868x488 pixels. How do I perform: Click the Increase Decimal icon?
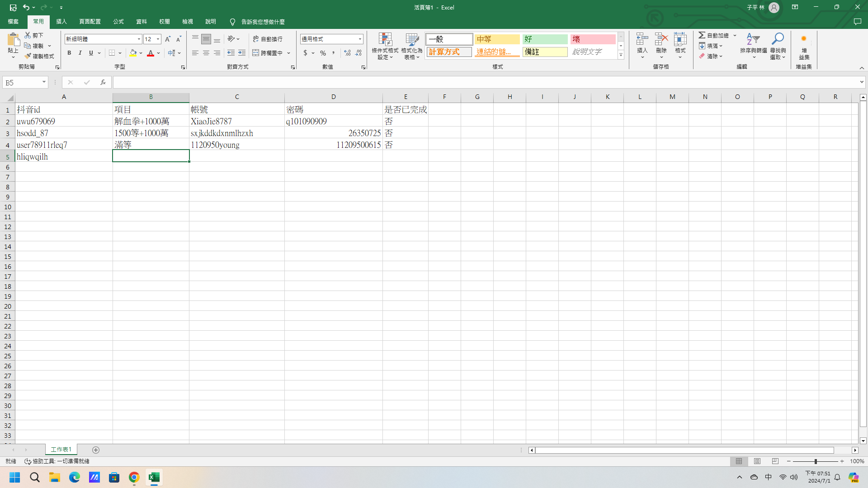pos(347,53)
